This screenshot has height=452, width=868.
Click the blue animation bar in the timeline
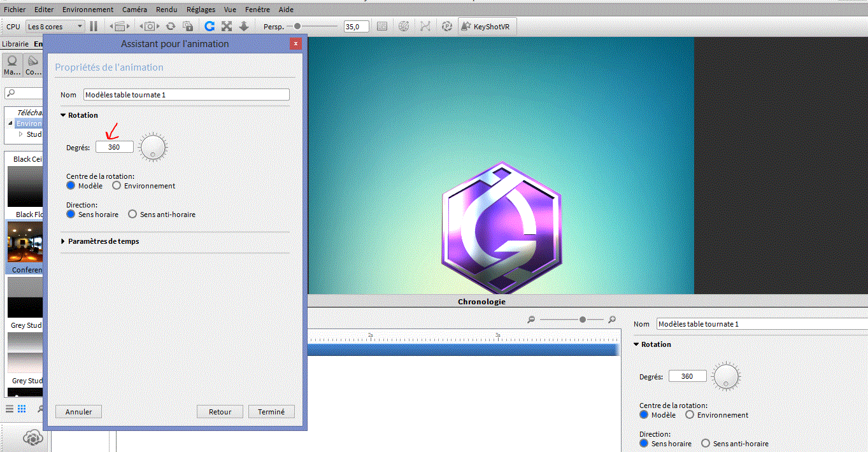tap(464, 350)
